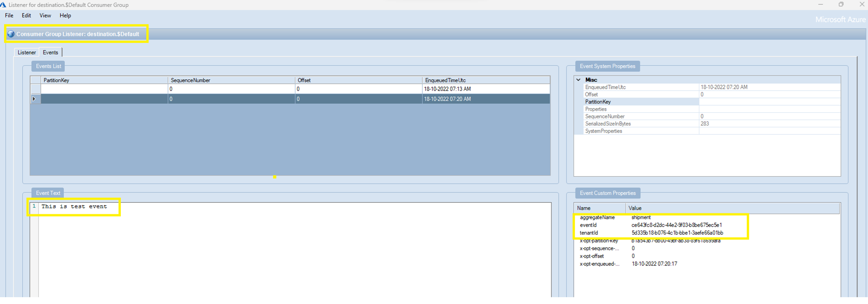Select the x-opt-offset custom property

tap(592, 257)
